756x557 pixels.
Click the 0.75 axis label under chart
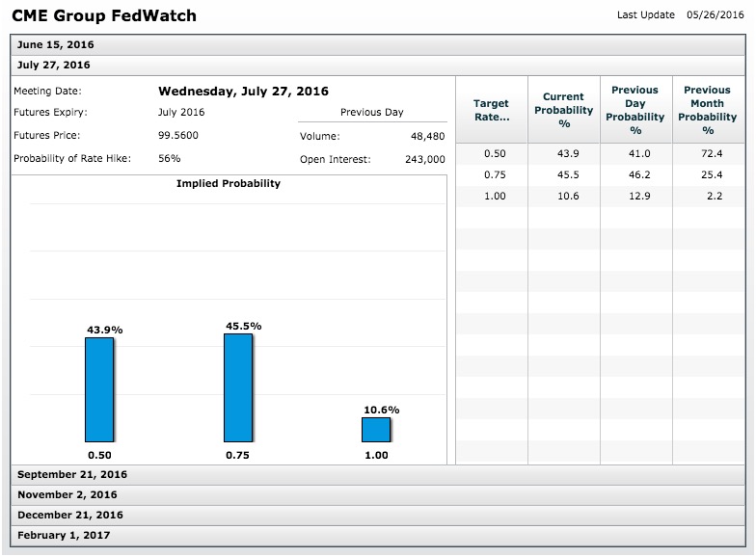(237, 455)
